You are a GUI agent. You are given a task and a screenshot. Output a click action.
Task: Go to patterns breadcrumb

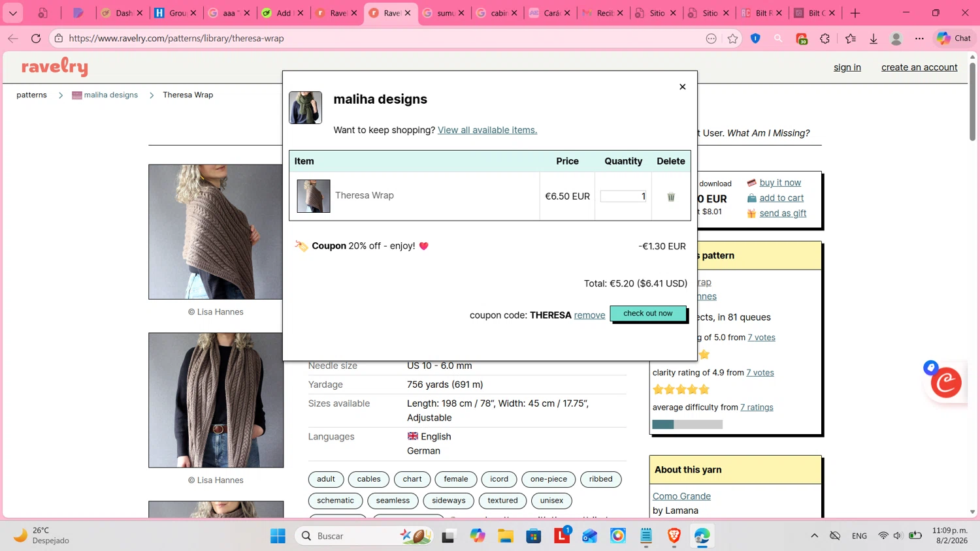coord(31,95)
